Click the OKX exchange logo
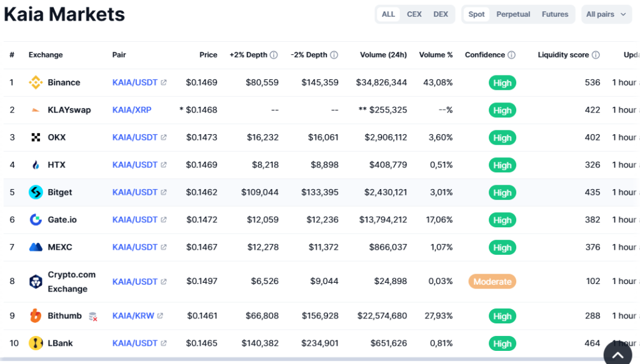The width and height of the screenshot is (640, 364). tap(36, 137)
